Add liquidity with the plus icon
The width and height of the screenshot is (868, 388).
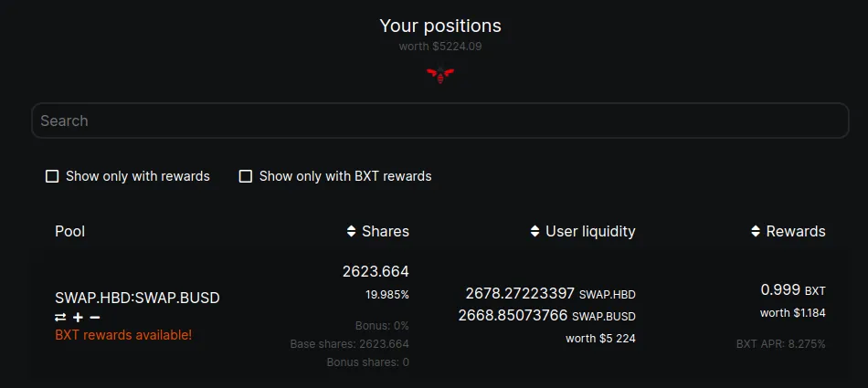click(x=78, y=317)
